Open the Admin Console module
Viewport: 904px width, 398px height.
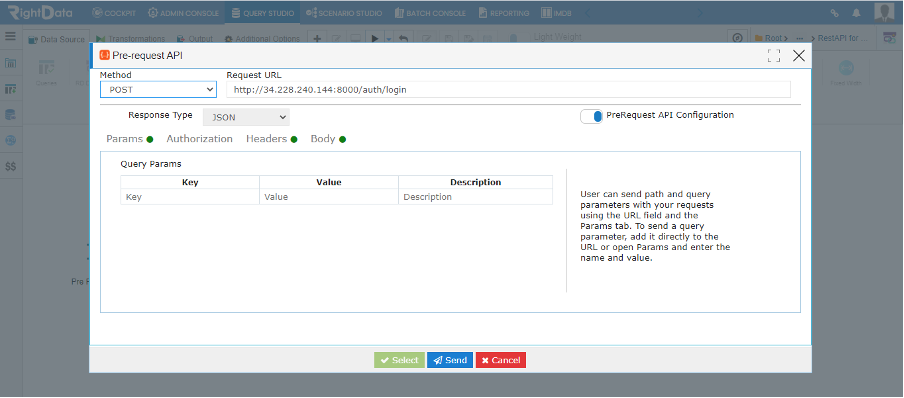point(183,13)
